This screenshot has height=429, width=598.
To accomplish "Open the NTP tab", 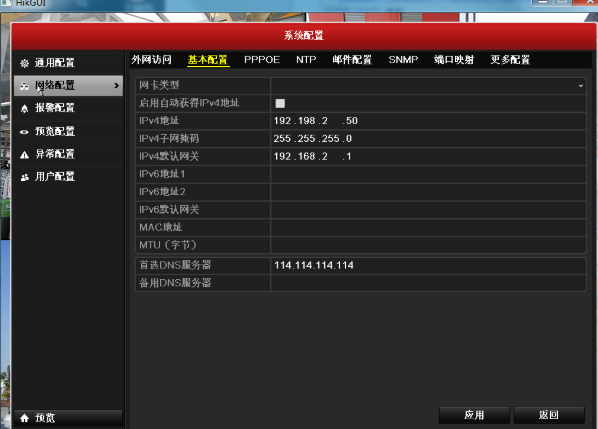I will 306,60.
